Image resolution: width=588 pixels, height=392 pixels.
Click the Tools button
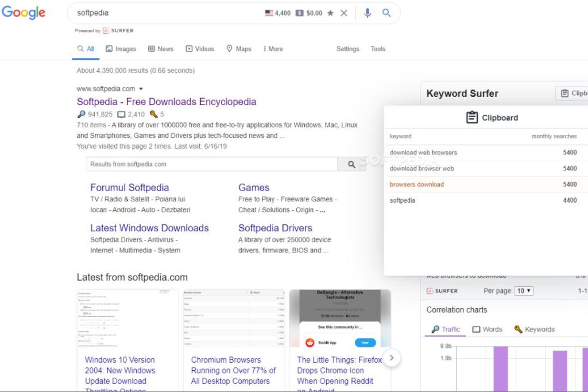tap(378, 49)
